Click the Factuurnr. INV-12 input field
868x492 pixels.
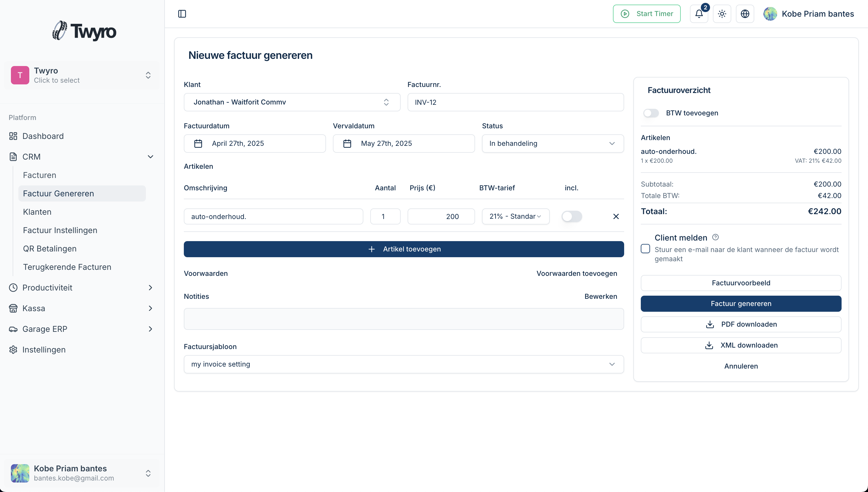click(515, 102)
